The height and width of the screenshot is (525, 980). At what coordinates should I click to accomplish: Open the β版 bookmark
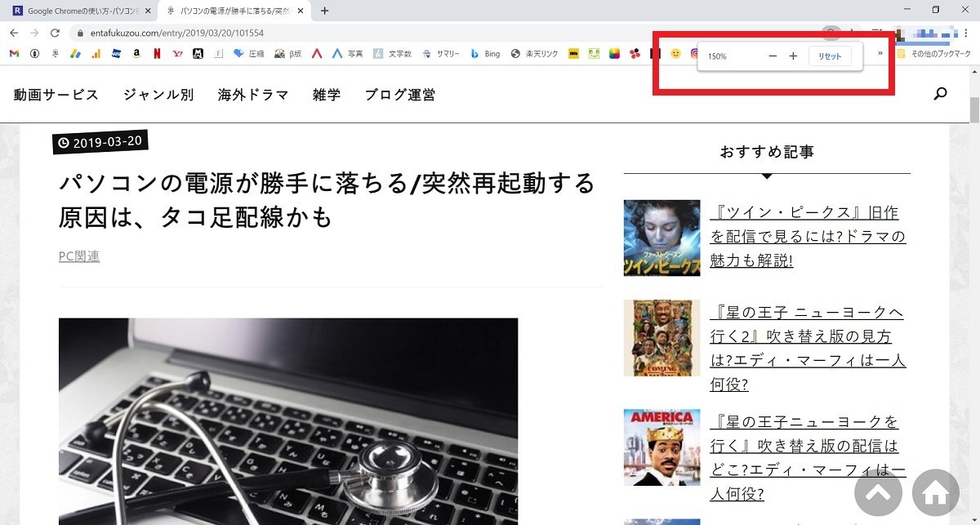(290, 54)
